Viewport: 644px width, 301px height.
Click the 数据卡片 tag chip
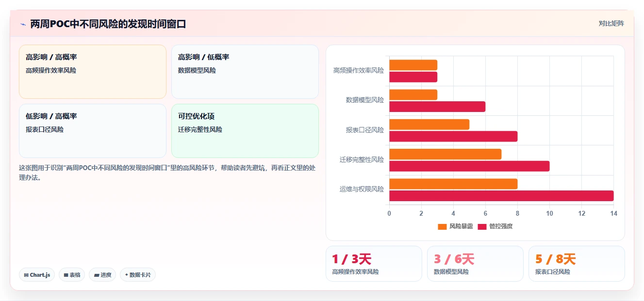point(138,275)
